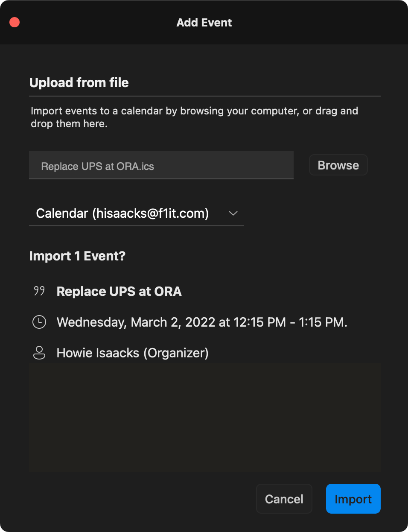Screen dimensions: 408x532
Task: Open file browser with the Browse button
Action: [338, 165]
